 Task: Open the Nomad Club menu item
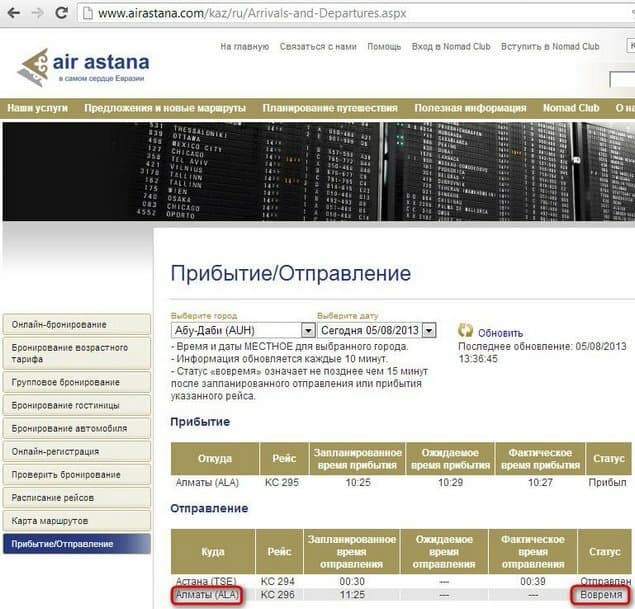click(x=571, y=108)
